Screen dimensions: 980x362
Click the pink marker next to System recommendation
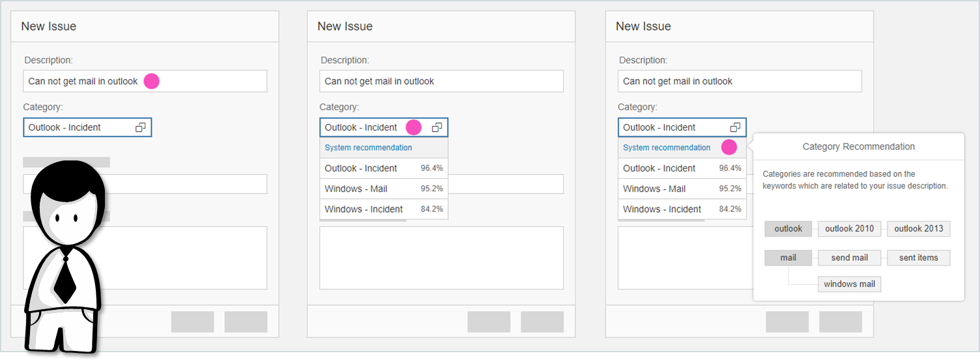point(728,147)
